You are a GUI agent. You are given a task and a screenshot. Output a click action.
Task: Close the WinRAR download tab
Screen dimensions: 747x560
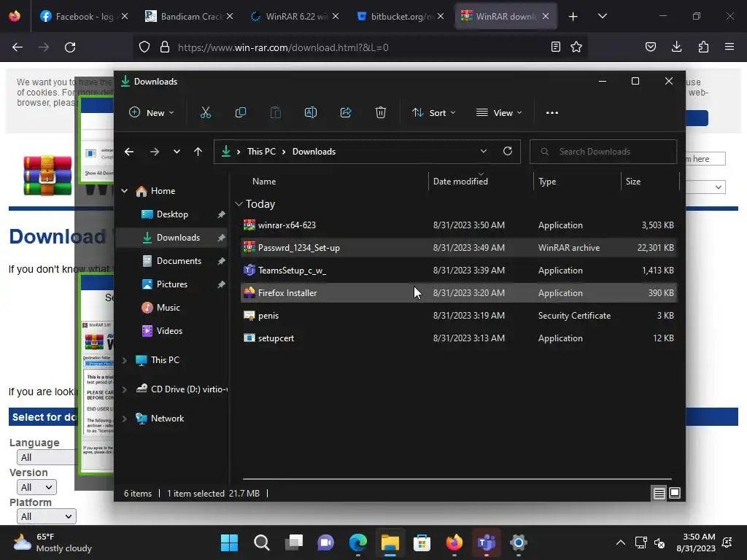point(546,17)
